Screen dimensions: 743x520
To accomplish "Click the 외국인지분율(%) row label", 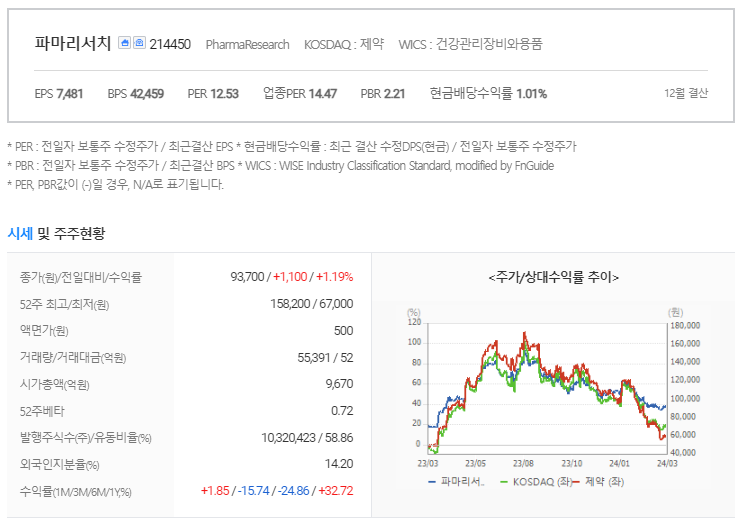I will tap(60, 465).
